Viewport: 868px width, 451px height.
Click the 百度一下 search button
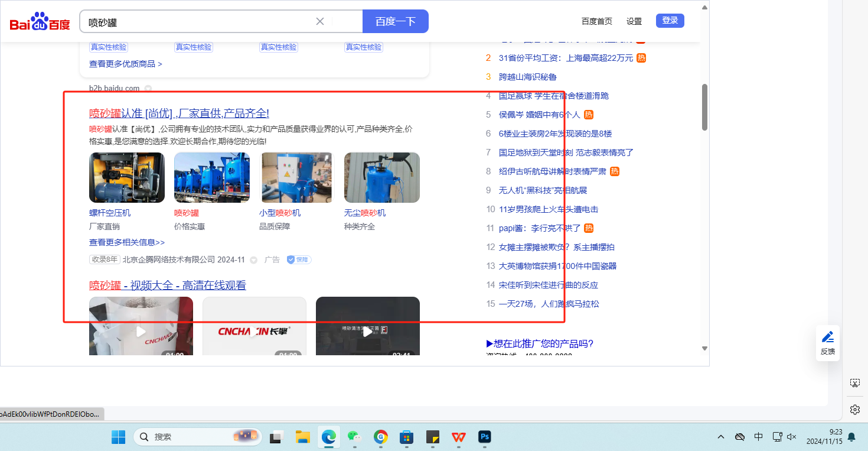pos(396,21)
